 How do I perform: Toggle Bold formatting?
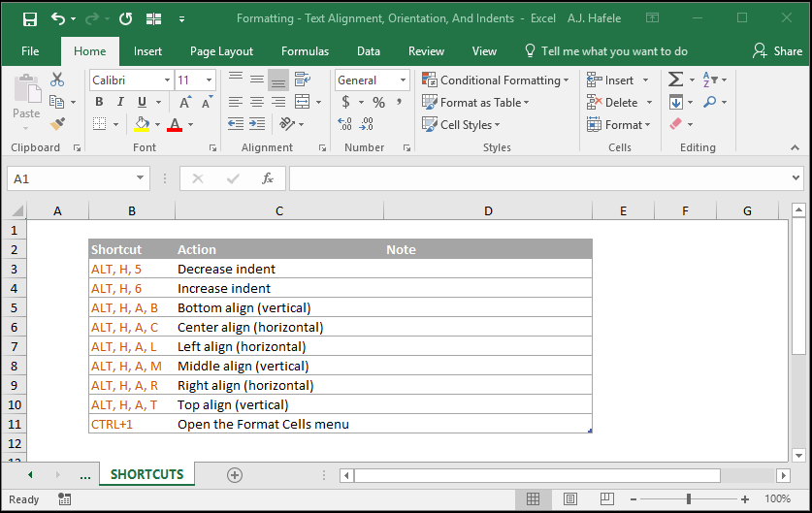click(99, 102)
